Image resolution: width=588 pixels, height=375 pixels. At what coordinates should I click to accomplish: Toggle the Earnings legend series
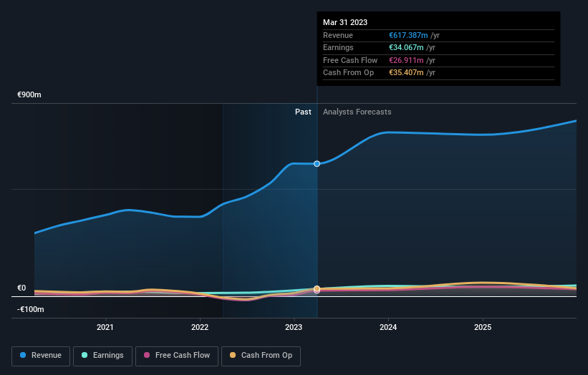[102, 356]
